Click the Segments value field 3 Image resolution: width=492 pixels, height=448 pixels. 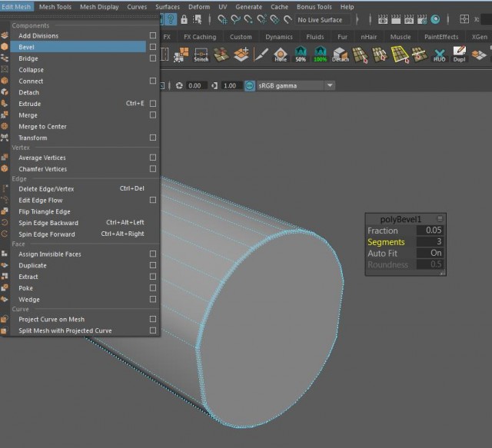coord(430,241)
